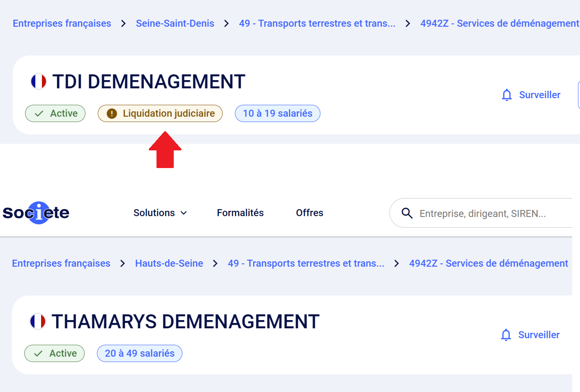Click the bell icon next to THAMARYS DEMENAGEMENT
The image size is (580, 392).
point(506,335)
